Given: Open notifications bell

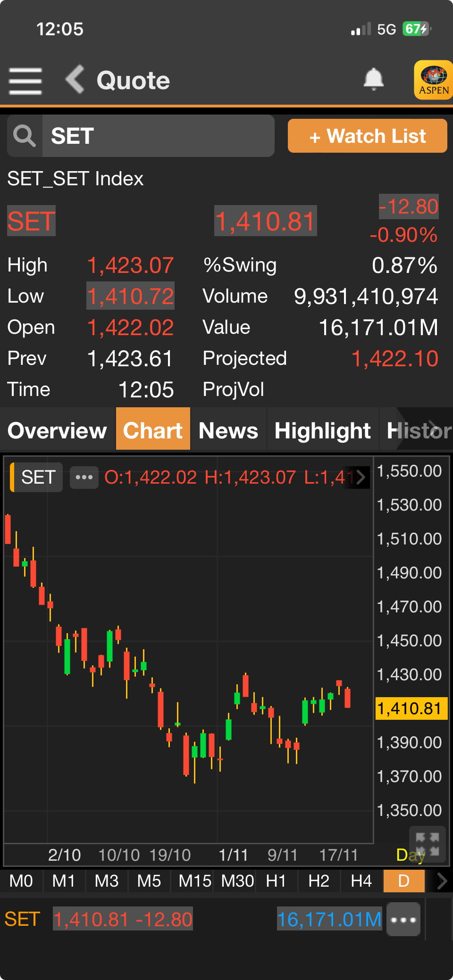Looking at the screenshot, I should pyautogui.click(x=373, y=79).
